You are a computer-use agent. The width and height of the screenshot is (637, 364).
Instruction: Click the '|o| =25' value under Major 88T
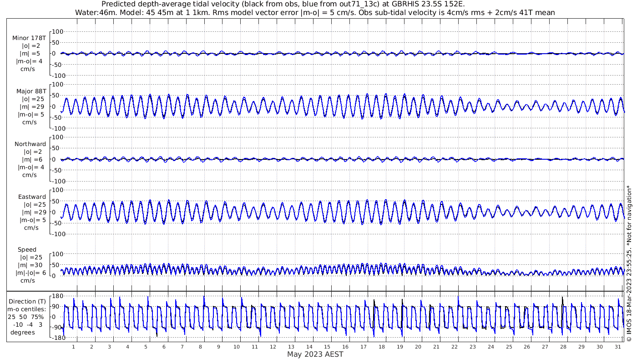[33, 99]
